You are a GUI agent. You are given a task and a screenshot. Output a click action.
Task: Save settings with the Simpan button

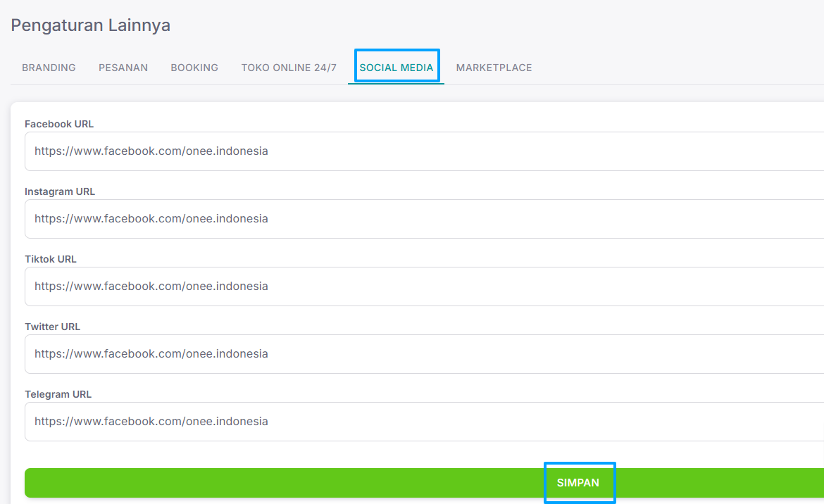tap(425, 483)
